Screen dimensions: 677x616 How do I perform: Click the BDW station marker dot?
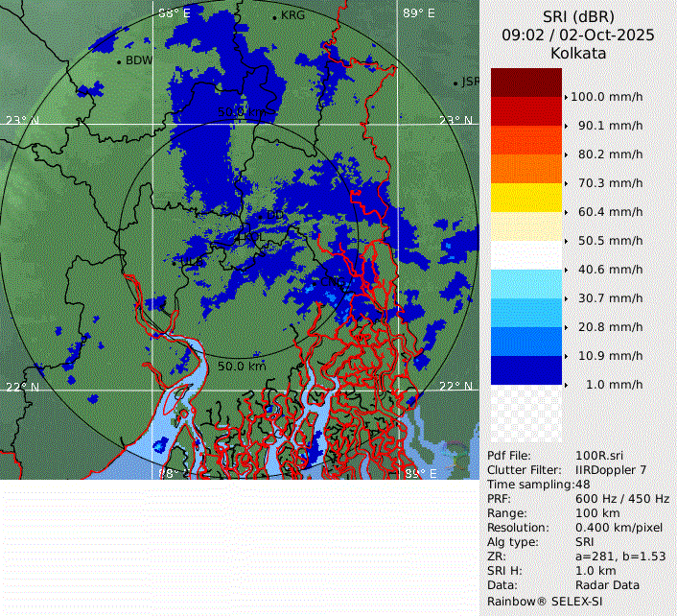point(119,61)
